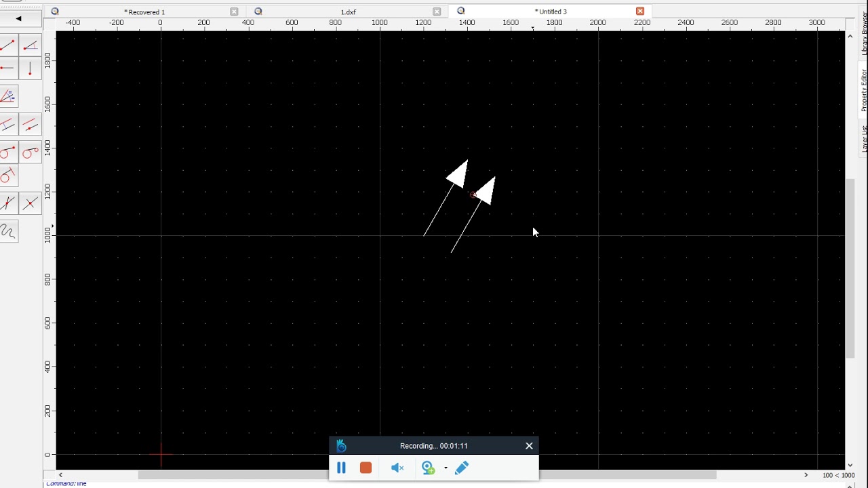Pause the screen recording
This screenshot has width=868, height=488.
[x=341, y=468]
